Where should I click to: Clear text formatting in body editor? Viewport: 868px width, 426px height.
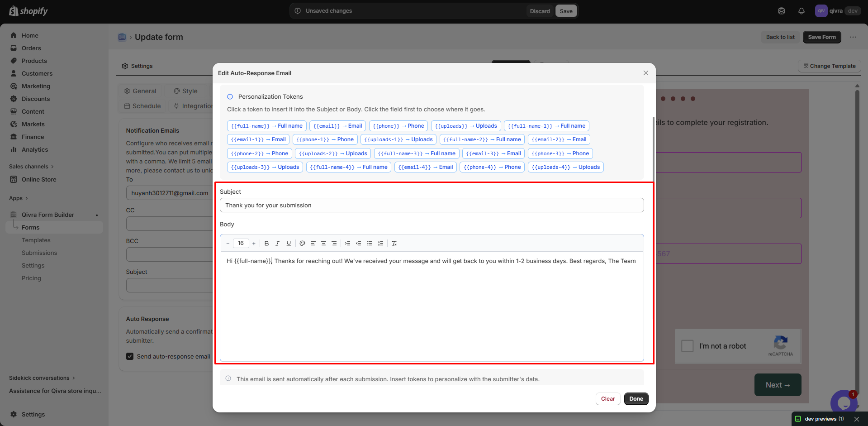pos(394,244)
